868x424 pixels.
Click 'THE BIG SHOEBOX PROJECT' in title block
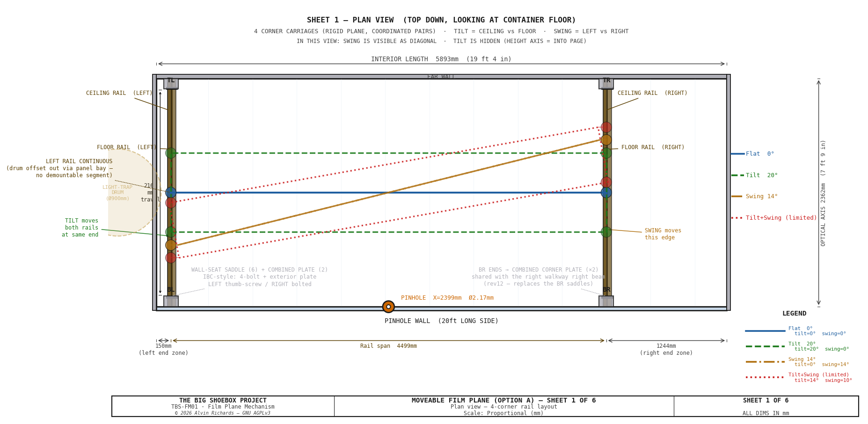223,401
